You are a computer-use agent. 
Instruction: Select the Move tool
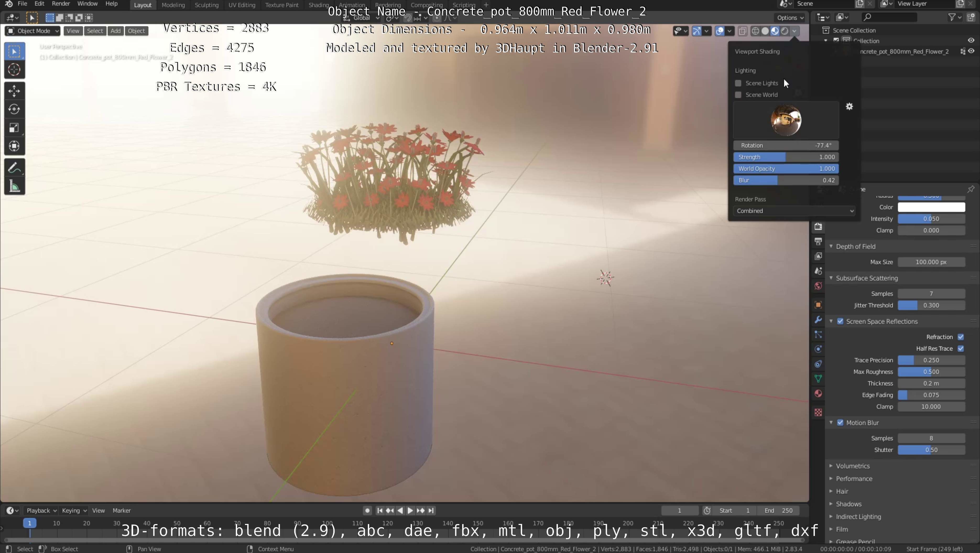(14, 91)
